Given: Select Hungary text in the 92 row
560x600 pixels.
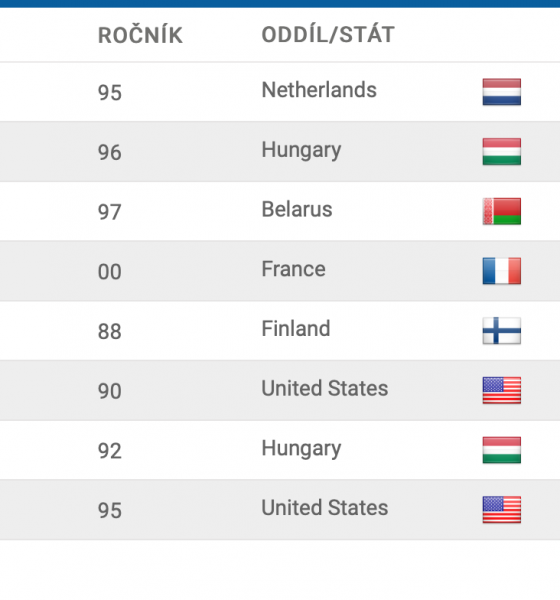Looking at the screenshot, I should [301, 449].
